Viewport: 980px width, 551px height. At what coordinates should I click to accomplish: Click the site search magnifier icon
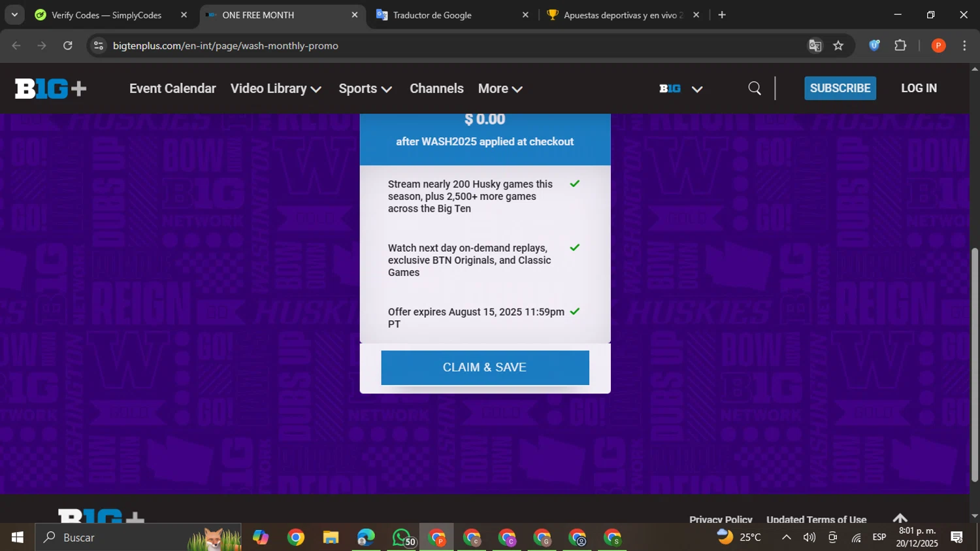pyautogui.click(x=755, y=88)
